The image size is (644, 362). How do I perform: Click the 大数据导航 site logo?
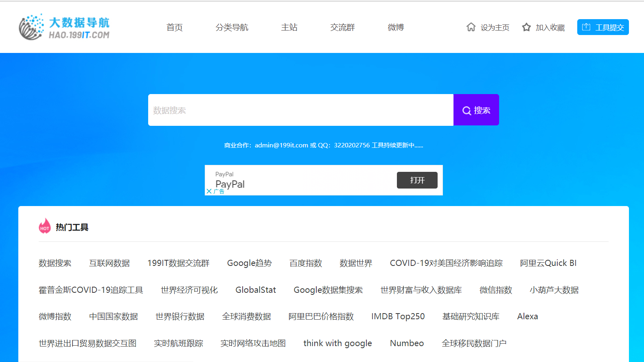pyautogui.click(x=64, y=27)
